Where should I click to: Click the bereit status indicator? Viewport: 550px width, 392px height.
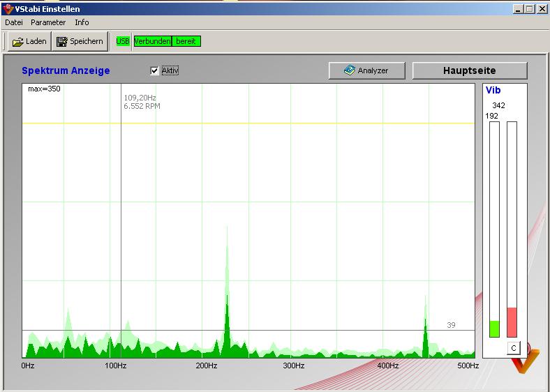(186, 41)
